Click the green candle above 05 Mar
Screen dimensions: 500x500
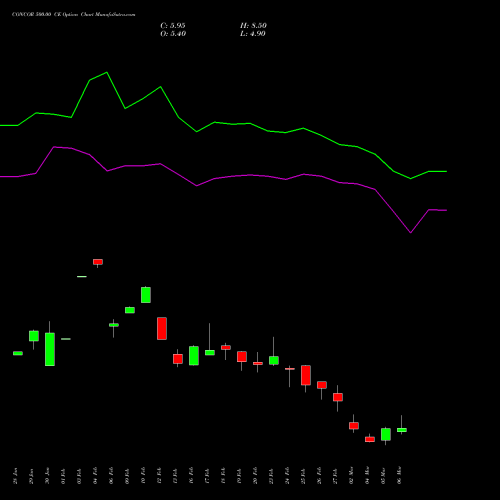coord(386,434)
